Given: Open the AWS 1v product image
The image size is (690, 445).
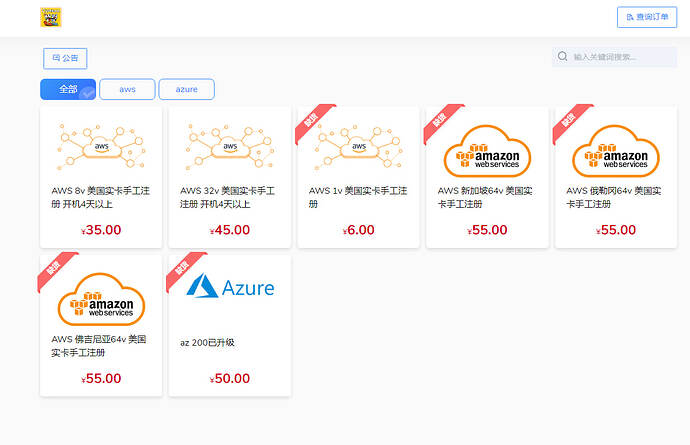Looking at the screenshot, I should tap(359, 147).
